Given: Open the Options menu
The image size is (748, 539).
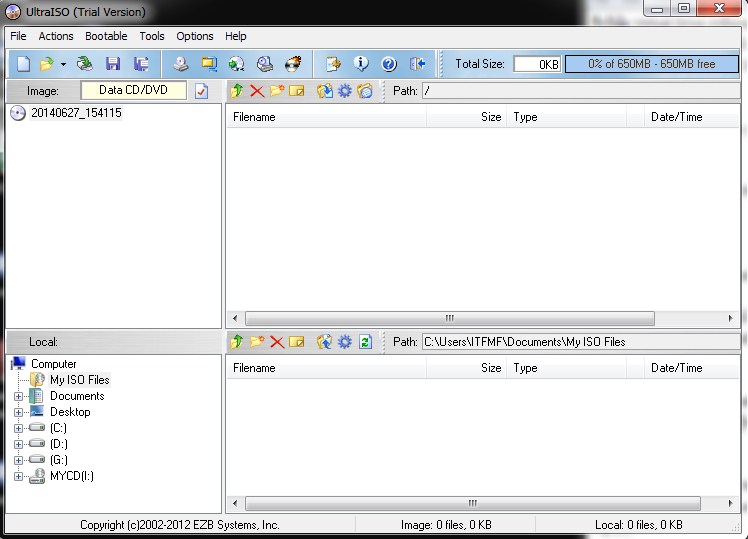Looking at the screenshot, I should tap(195, 36).
